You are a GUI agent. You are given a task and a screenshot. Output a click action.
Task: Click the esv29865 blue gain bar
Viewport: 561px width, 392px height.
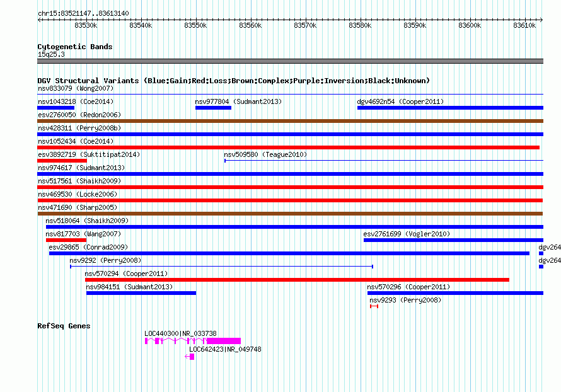coord(289,253)
